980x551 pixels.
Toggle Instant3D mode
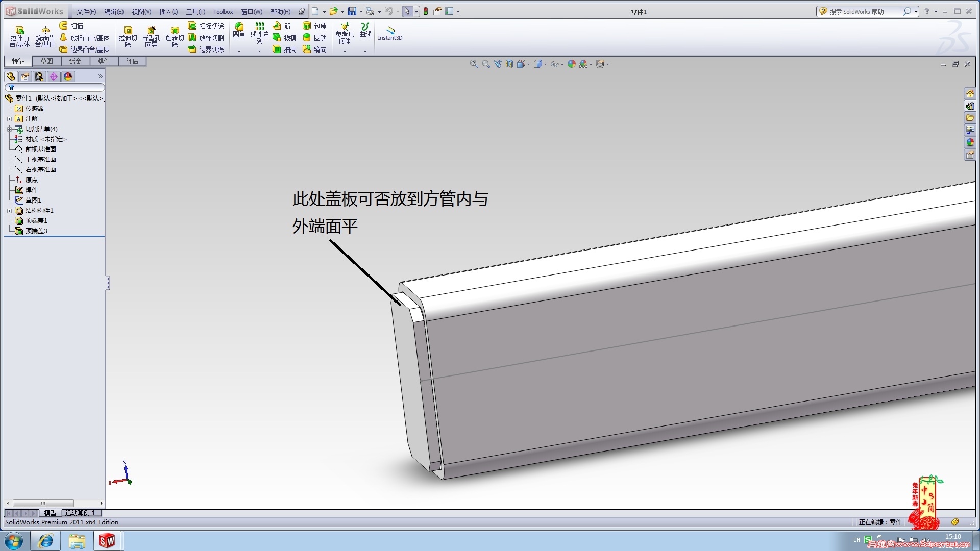pos(390,33)
